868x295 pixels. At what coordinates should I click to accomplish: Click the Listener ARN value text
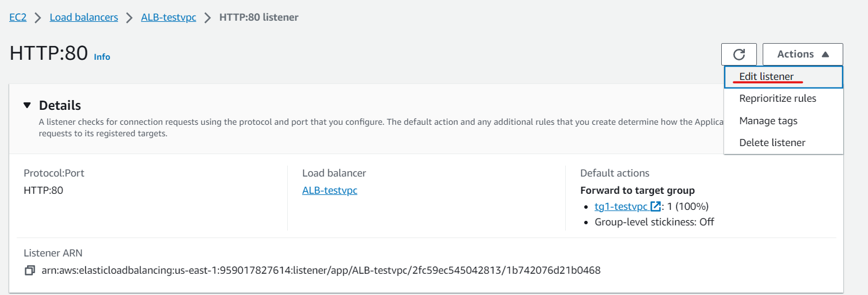(x=321, y=270)
